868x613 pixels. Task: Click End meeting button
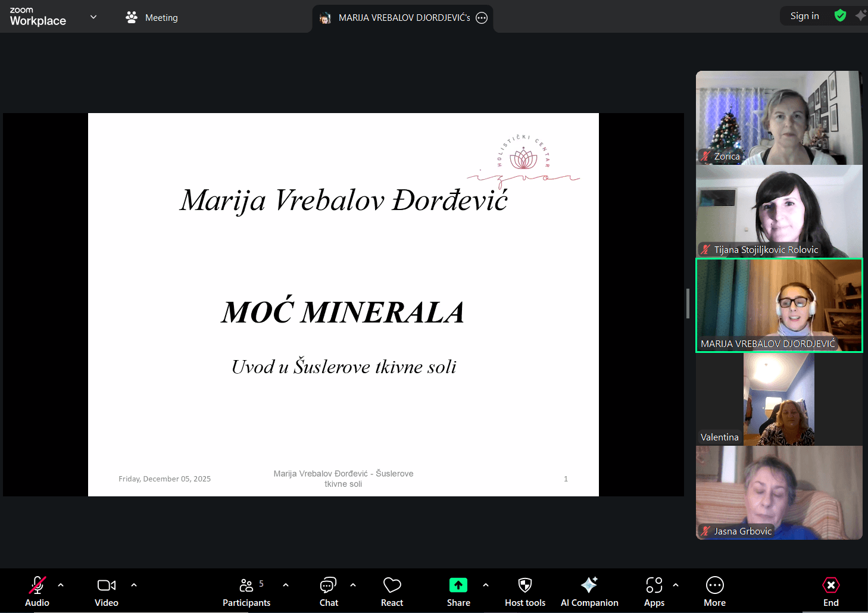point(830,592)
